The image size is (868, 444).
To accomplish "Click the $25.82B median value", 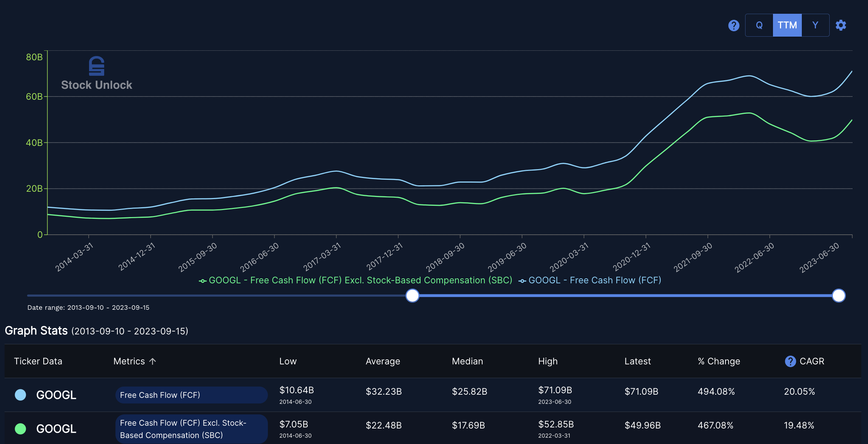I will (470, 391).
